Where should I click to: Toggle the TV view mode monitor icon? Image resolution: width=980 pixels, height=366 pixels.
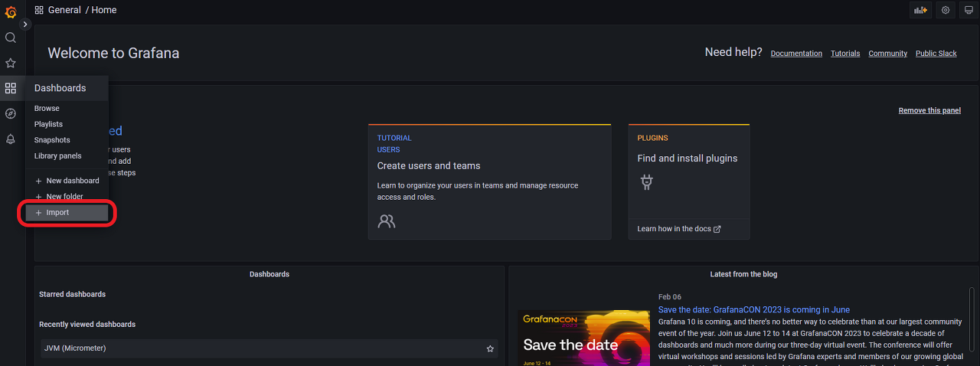969,10
